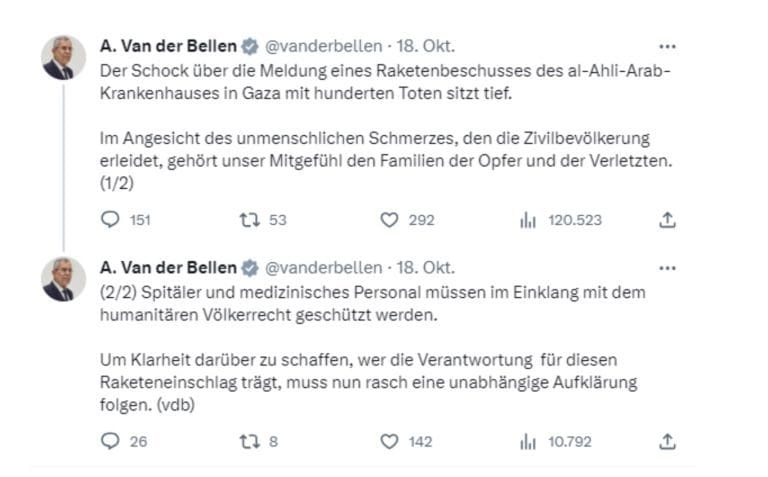This screenshot has height=477, width=768.
Task: Open @vanderbellen handle on second tweet
Action: pos(323,268)
